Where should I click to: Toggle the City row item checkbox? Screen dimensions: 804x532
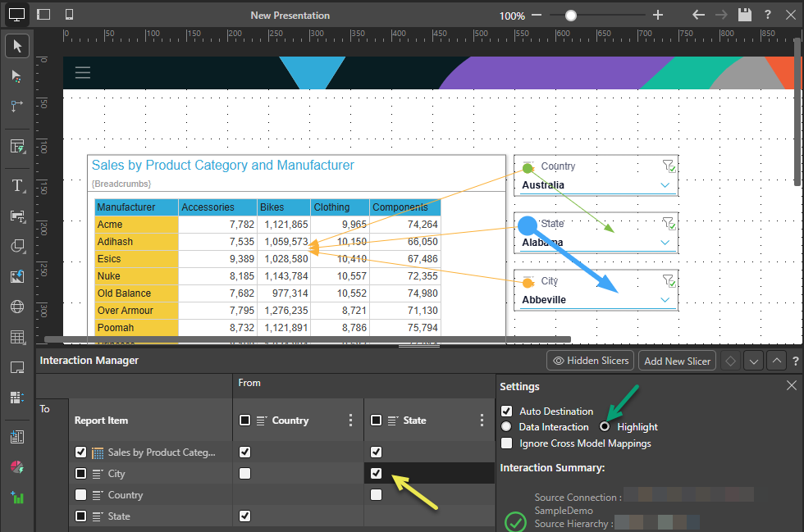pyautogui.click(x=80, y=474)
